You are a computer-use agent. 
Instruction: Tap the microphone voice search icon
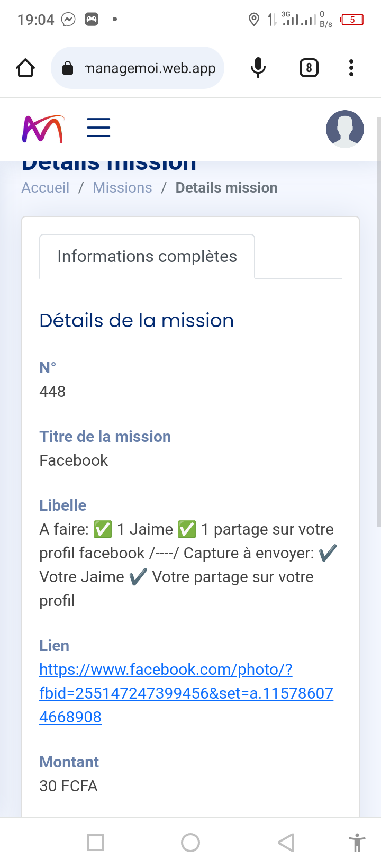[258, 68]
